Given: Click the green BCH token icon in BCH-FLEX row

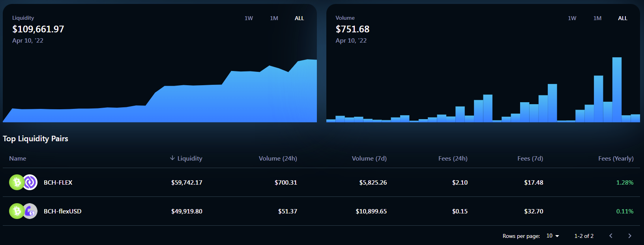Looking at the screenshot, I should pos(17,182).
